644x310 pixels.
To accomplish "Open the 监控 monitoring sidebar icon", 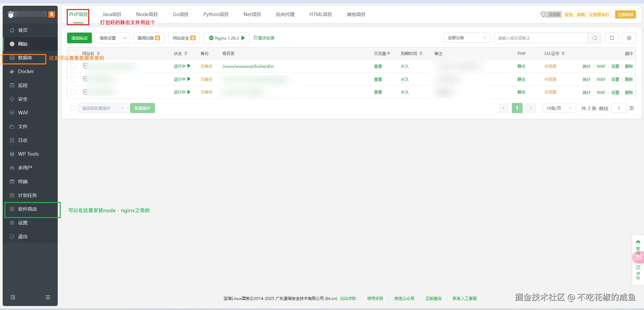I will tap(12, 85).
